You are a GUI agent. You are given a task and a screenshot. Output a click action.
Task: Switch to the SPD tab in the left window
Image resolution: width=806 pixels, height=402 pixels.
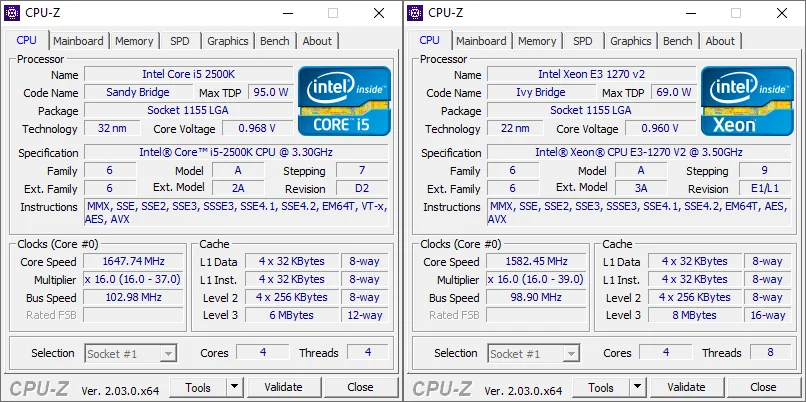click(x=180, y=41)
